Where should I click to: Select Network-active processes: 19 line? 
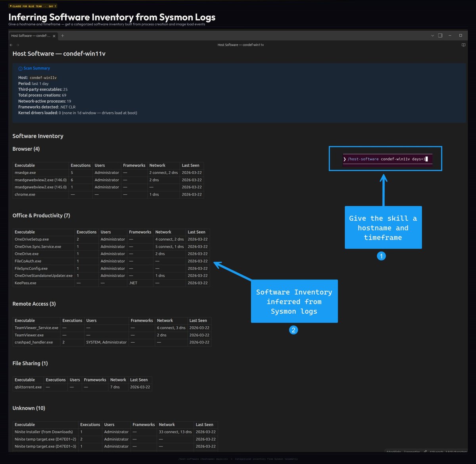pyautogui.click(x=44, y=101)
